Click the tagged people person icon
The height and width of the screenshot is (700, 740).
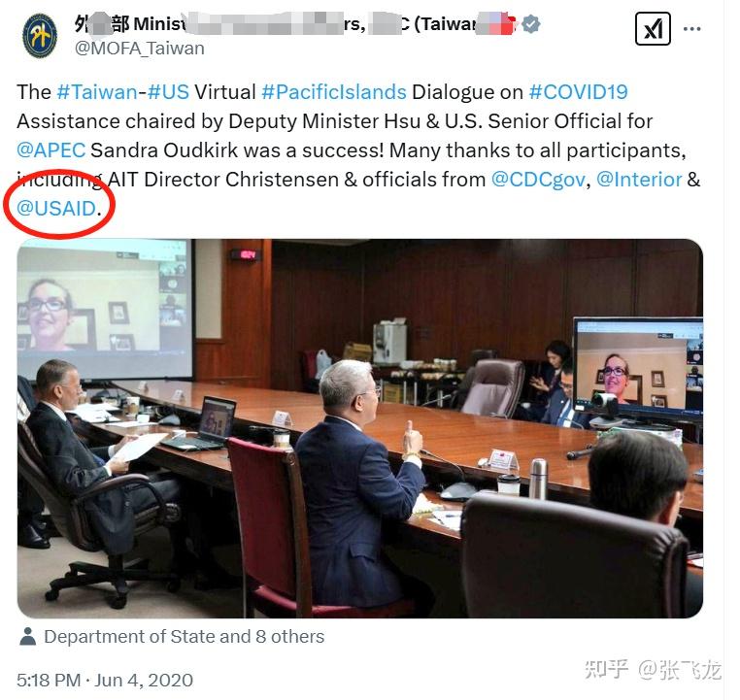28,636
